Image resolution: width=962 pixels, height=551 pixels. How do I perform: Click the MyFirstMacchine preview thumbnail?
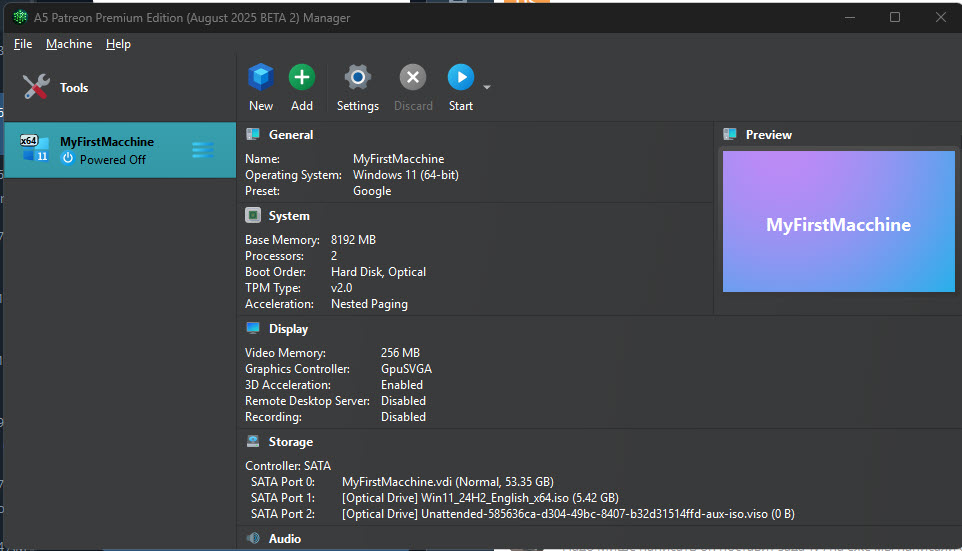[x=838, y=222]
